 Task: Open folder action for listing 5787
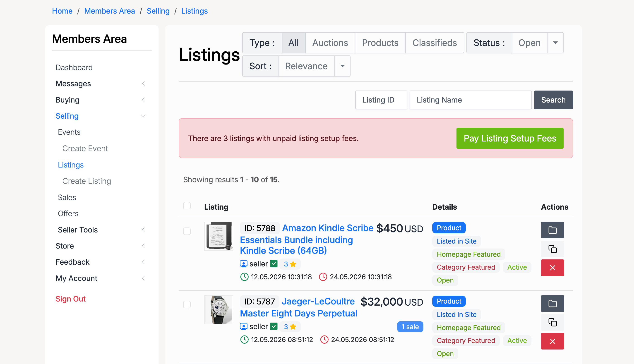[552, 304]
